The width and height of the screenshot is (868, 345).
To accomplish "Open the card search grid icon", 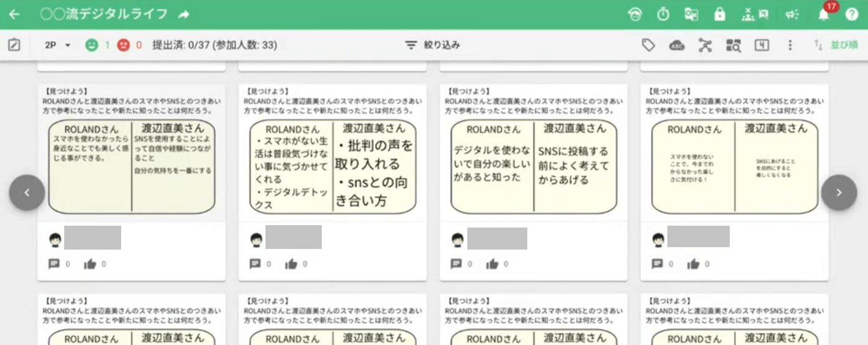I will (733, 45).
